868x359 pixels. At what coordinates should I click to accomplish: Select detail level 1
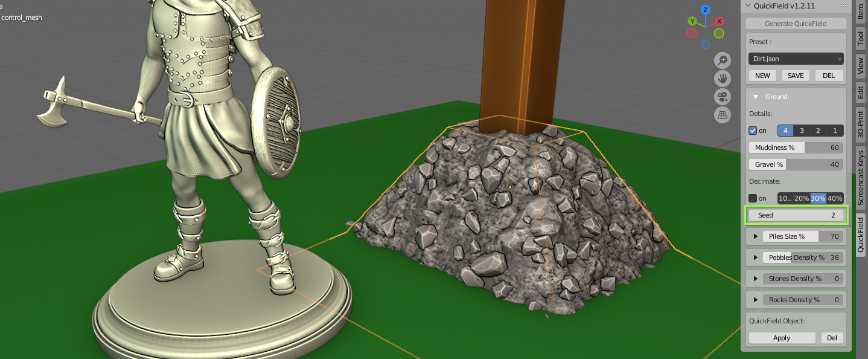click(x=835, y=131)
